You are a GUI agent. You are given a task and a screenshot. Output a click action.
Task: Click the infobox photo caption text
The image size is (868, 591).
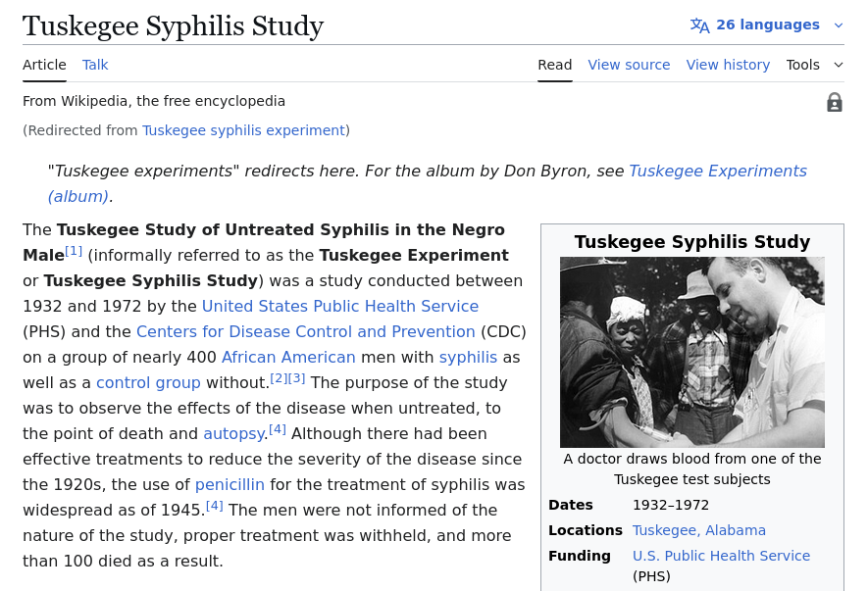[692, 468]
